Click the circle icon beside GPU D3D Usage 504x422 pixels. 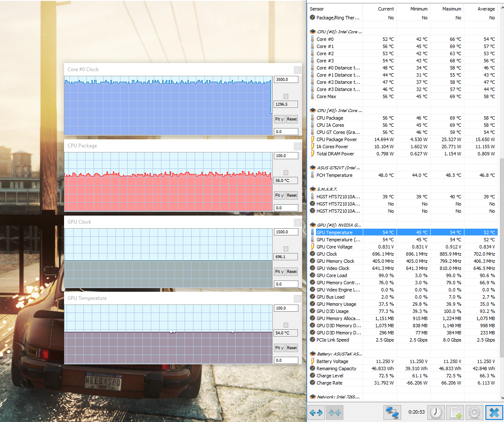(312, 311)
